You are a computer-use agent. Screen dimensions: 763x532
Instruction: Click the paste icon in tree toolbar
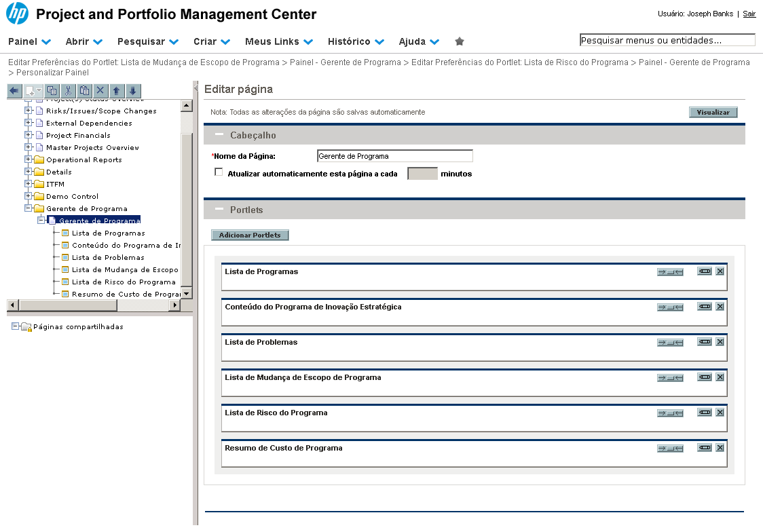(84, 90)
